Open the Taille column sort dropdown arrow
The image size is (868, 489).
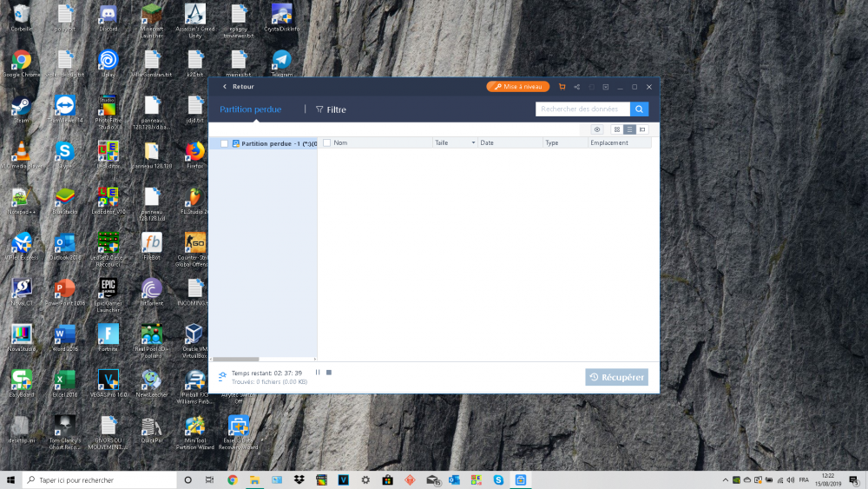point(473,142)
